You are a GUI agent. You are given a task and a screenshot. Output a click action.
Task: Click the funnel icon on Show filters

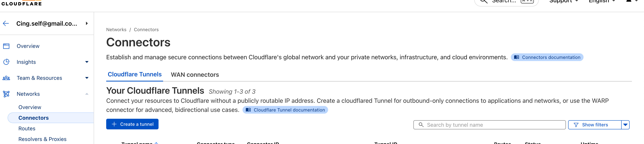pyautogui.click(x=576, y=125)
